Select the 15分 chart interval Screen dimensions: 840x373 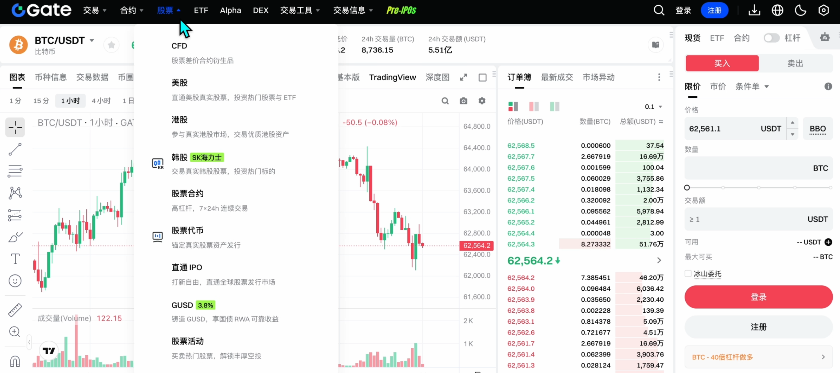[41, 101]
